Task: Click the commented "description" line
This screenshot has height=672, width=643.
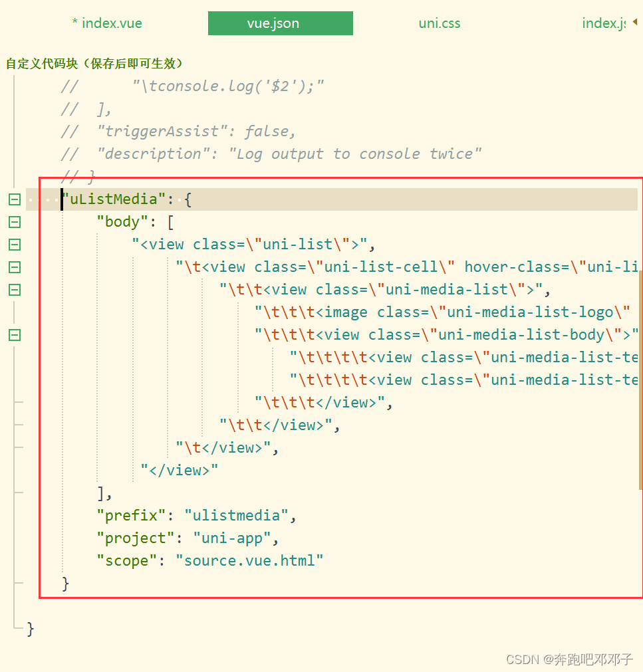Action: pyautogui.click(x=271, y=154)
